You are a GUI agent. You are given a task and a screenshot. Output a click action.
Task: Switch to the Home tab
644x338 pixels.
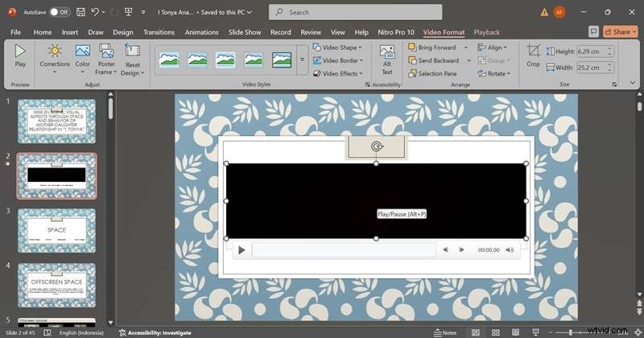tap(43, 32)
